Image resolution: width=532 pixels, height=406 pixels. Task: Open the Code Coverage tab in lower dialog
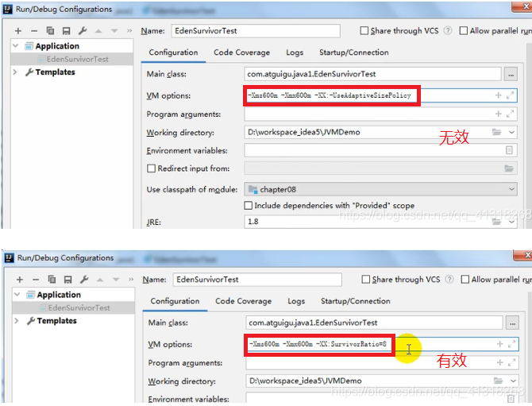point(243,301)
